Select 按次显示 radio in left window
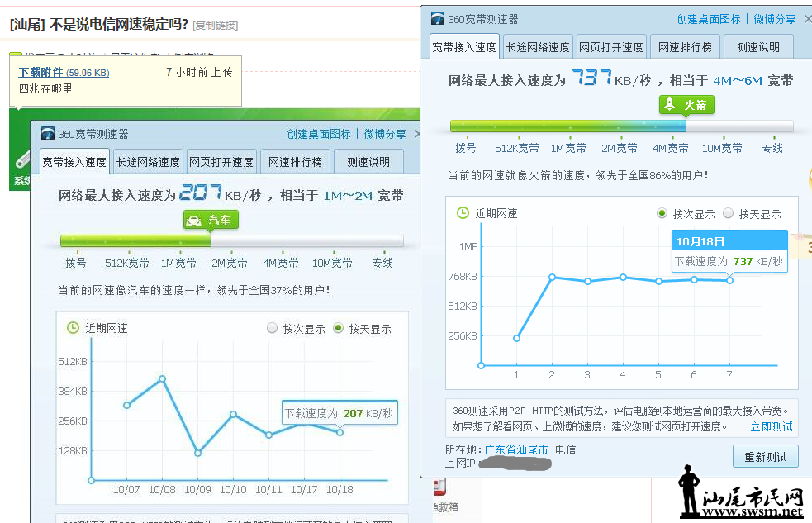Image resolution: width=812 pixels, height=523 pixels. click(x=272, y=328)
